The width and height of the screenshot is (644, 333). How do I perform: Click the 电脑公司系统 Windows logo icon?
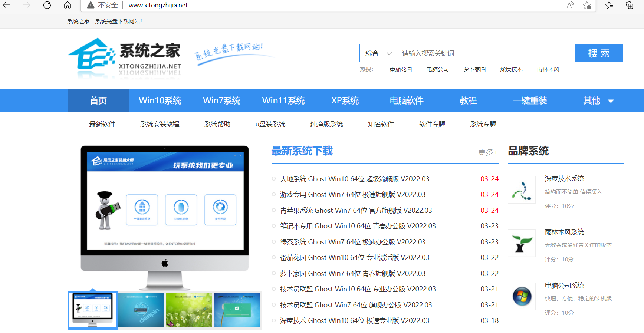click(522, 297)
